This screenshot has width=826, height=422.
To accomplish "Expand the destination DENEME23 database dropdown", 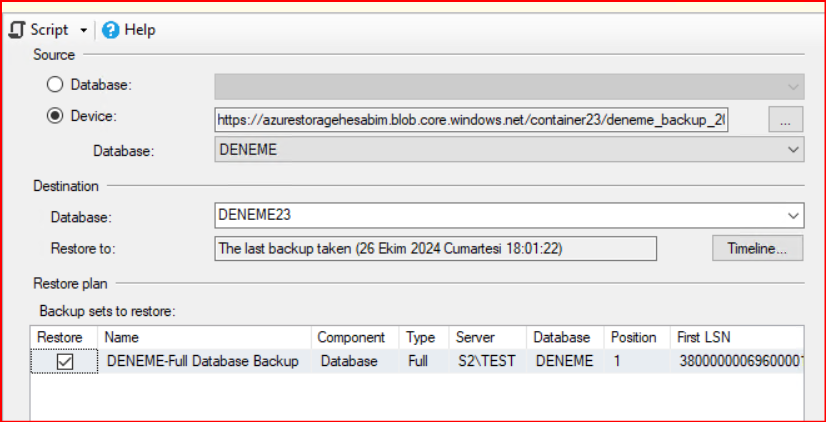I will point(793,216).
